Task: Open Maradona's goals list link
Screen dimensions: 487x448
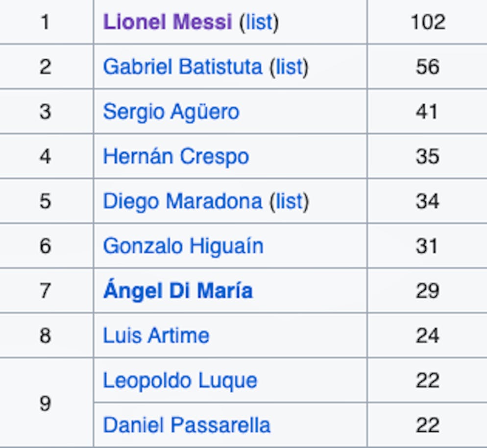Action: [x=289, y=201]
